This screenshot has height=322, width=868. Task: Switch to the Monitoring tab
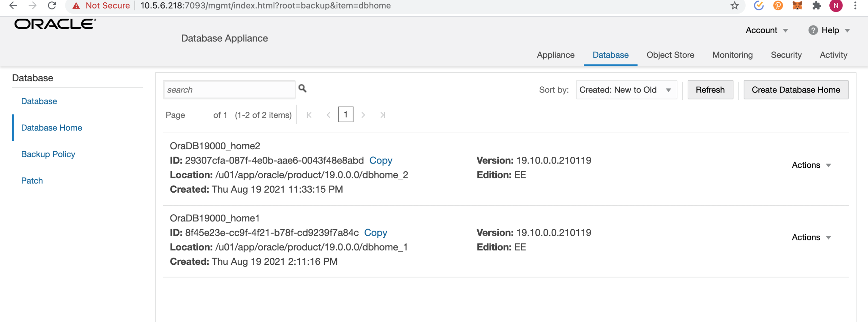[732, 55]
